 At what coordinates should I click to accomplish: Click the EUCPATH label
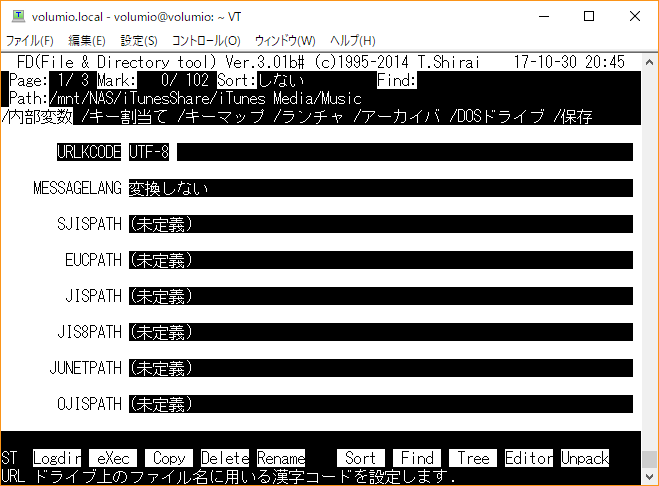click(x=93, y=260)
